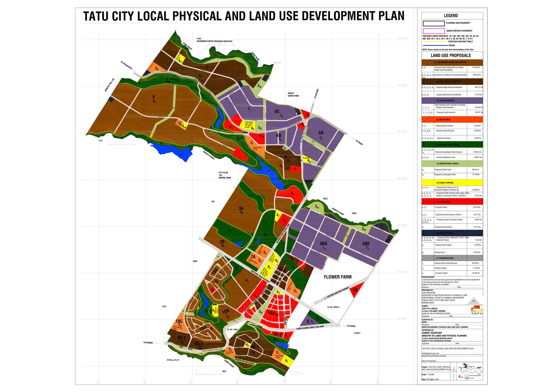
Task: Select the light green Recreational Spaces band
Action: pyautogui.click(x=452, y=164)
